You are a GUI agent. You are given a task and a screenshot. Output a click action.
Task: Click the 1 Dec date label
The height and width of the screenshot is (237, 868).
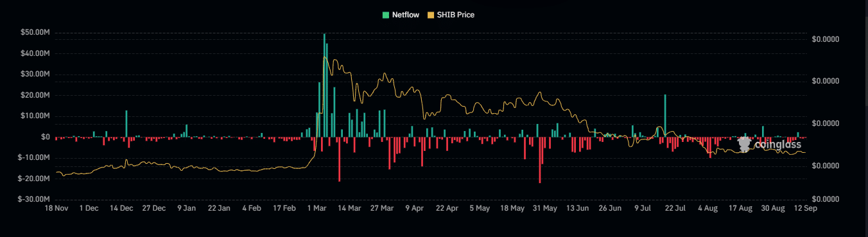pos(89,208)
